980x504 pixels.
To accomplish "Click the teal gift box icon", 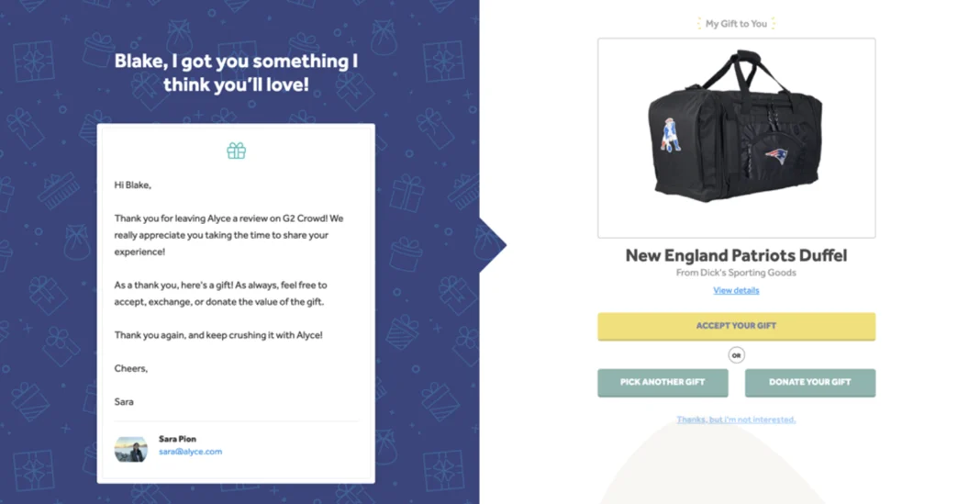I will tap(236, 151).
